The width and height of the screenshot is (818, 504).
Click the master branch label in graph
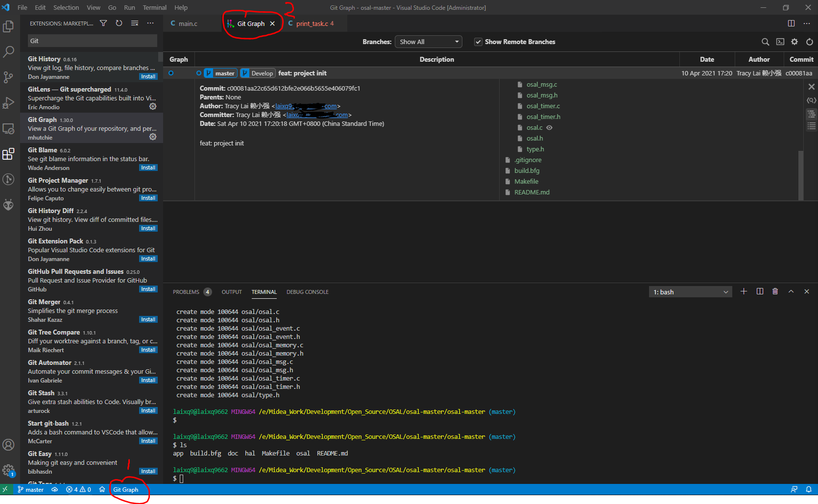(220, 73)
